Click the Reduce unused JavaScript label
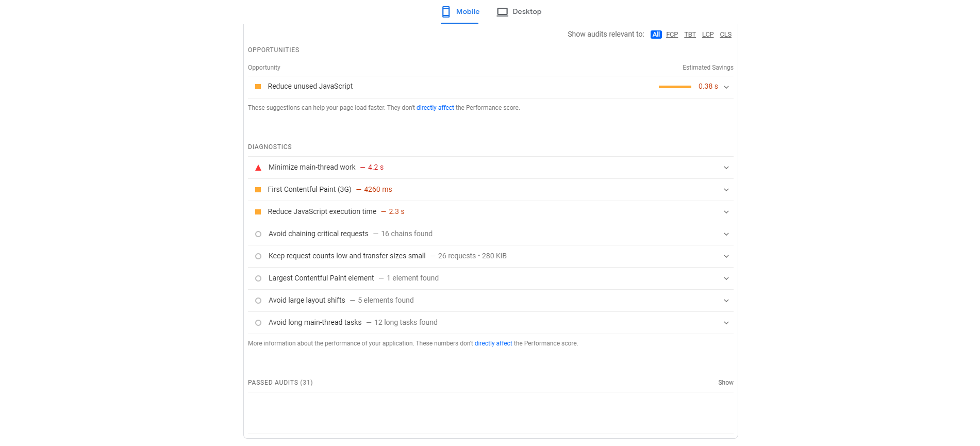 tap(310, 86)
